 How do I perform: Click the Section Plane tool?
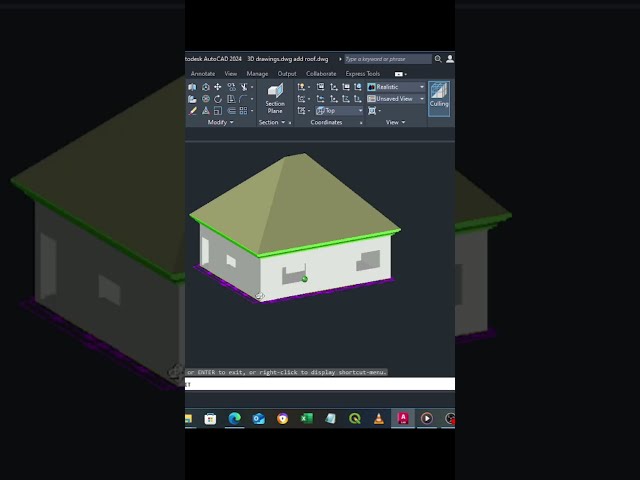(x=275, y=98)
